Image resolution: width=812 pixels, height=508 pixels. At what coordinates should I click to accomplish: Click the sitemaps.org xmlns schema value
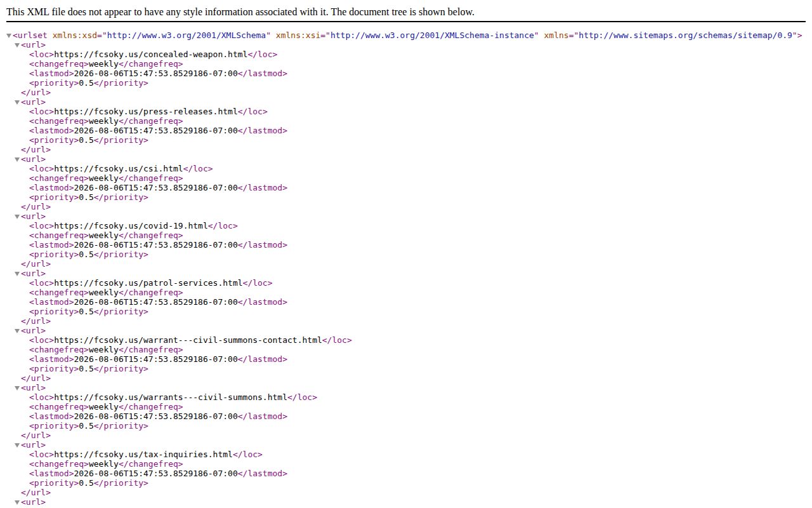tap(686, 36)
